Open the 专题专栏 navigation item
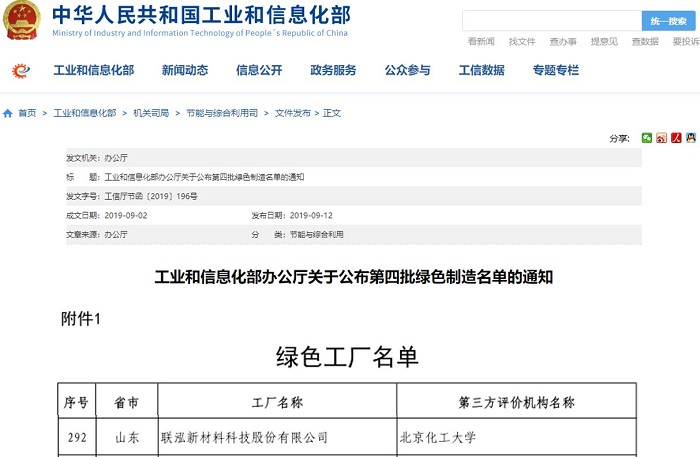Screen dimensions: 700x457 coord(555,70)
